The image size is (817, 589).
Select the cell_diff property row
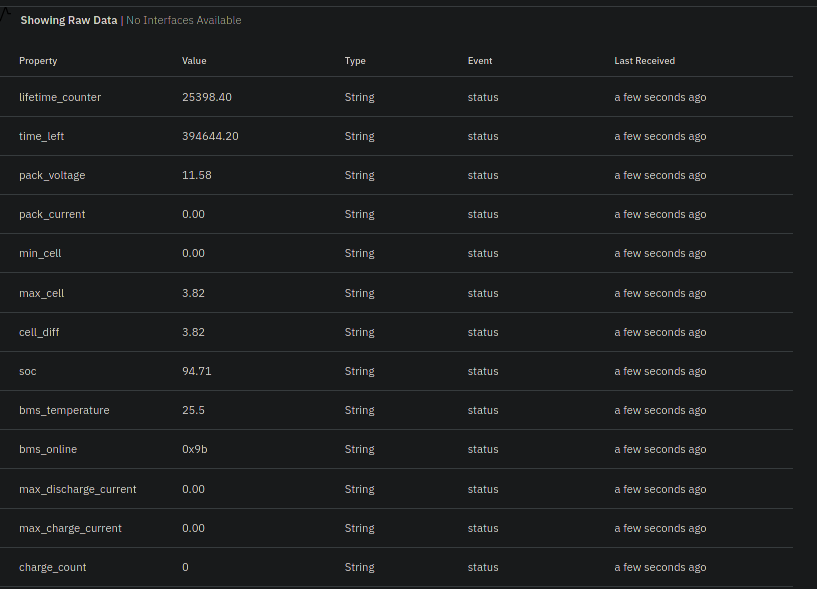click(40, 332)
